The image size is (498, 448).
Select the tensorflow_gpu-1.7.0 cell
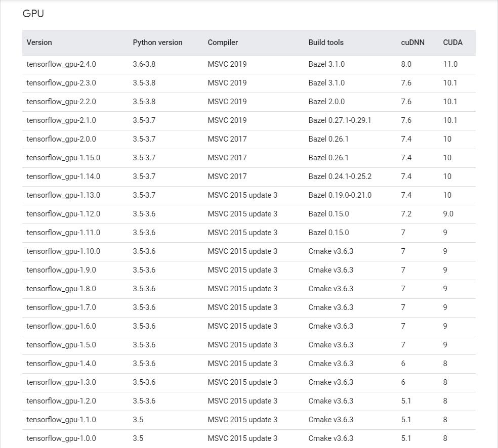click(61, 308)
